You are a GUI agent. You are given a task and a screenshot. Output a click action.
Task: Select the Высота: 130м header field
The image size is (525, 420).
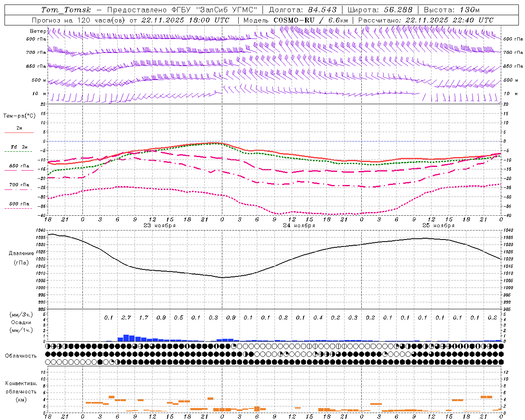tap(451, 10)
